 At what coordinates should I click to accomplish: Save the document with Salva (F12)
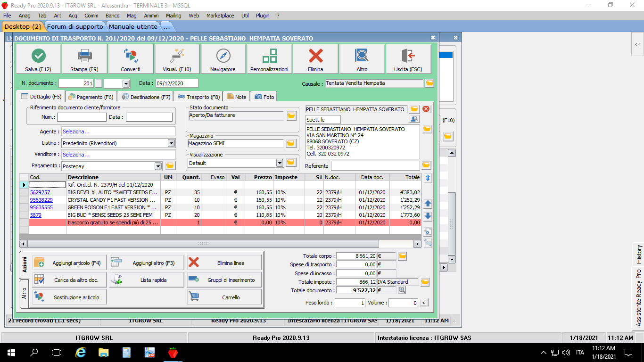pyautogui.click(x=39, y=59)
